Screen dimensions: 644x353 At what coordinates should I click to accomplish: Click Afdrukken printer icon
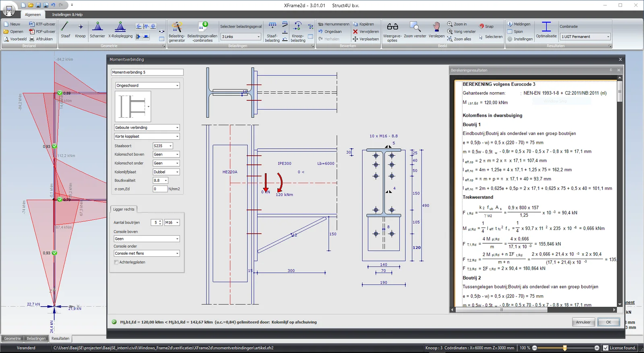[x=41, y=39]
